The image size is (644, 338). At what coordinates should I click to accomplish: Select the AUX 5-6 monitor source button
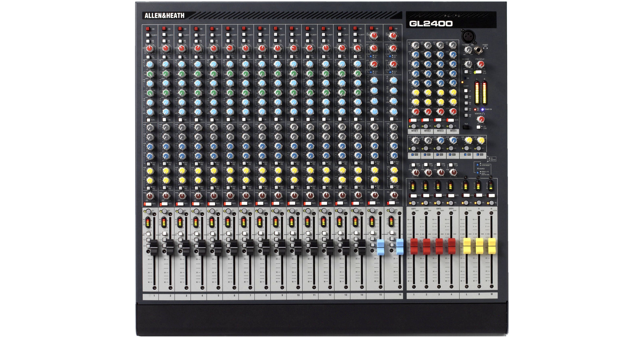[x=466, y=115]
